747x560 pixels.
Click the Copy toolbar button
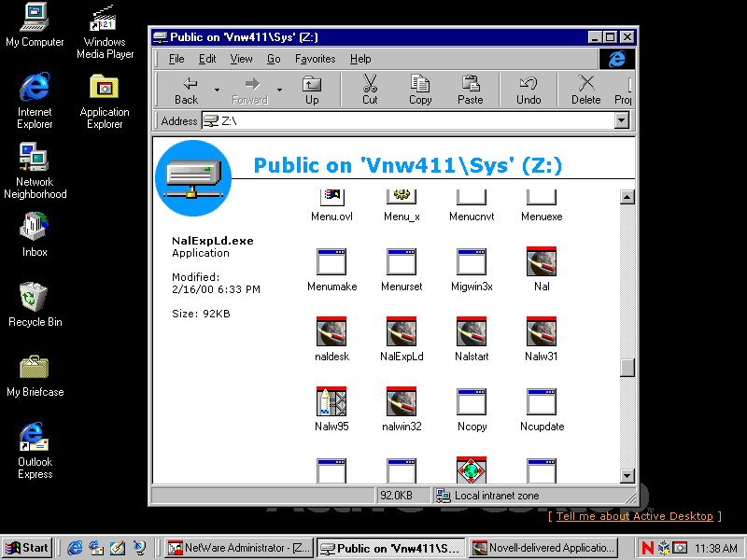[420, 90]
